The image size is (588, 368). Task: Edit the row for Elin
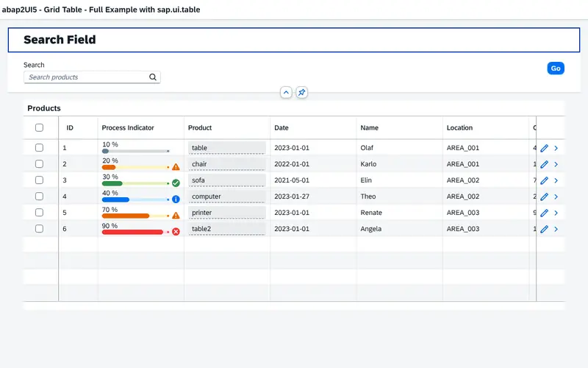(x=544, y=180)
